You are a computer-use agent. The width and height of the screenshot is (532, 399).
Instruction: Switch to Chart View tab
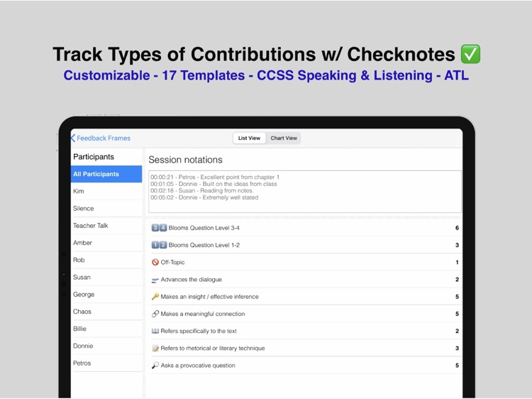(284, 138)
